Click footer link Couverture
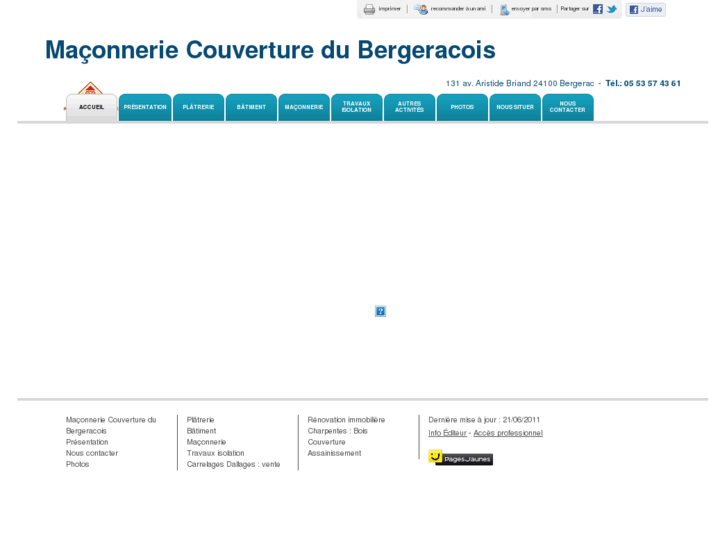Screen dimensions: 727x545 [326, 442]
